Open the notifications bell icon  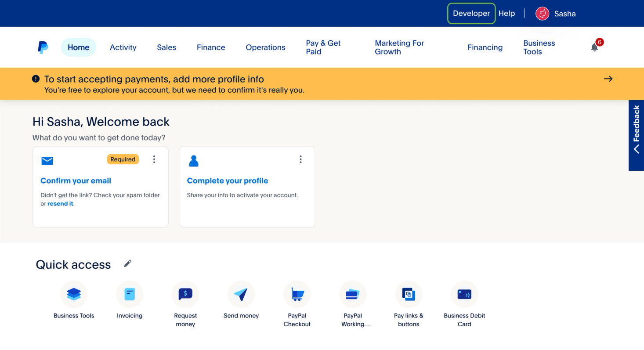pyautogui.click(x=594, y=47)
